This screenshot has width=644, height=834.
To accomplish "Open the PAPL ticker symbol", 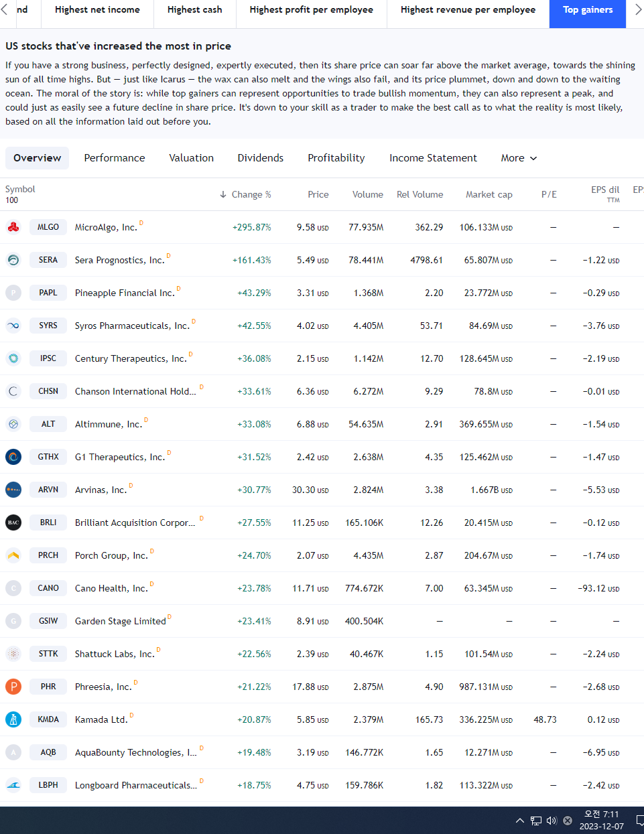I will click(x=48, y=293).
